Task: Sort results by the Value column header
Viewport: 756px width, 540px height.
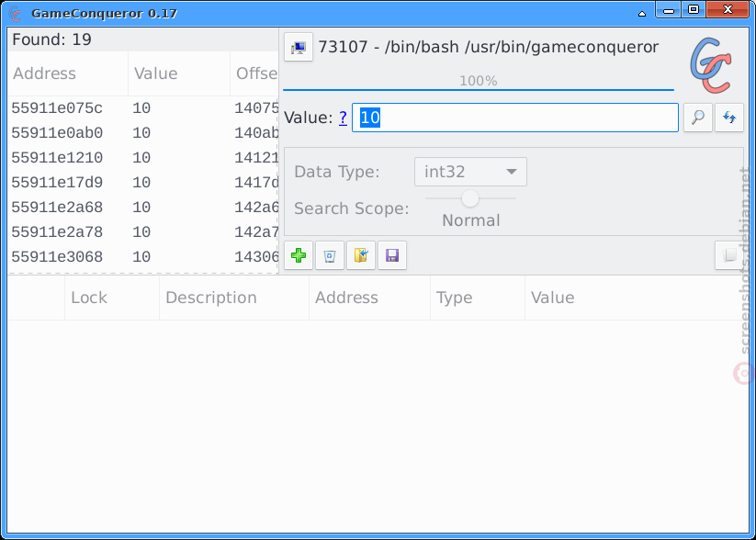Action: pos(179,73)
